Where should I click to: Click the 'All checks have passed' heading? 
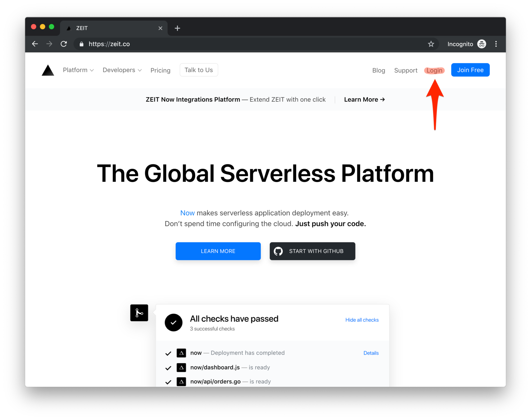[x=234, y=319]
